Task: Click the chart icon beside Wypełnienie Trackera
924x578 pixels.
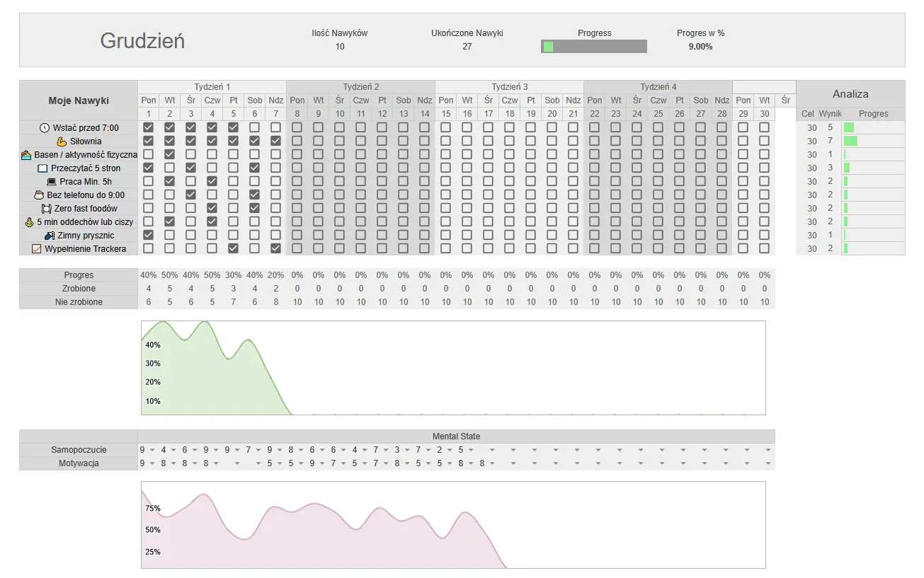Action: click(37, 249)
